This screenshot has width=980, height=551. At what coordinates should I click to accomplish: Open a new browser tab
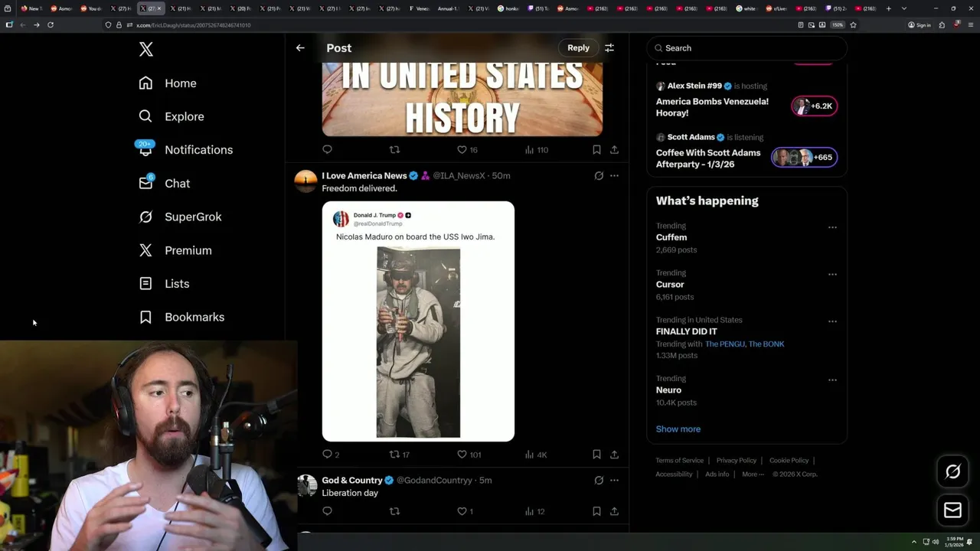tap(888, 8)
